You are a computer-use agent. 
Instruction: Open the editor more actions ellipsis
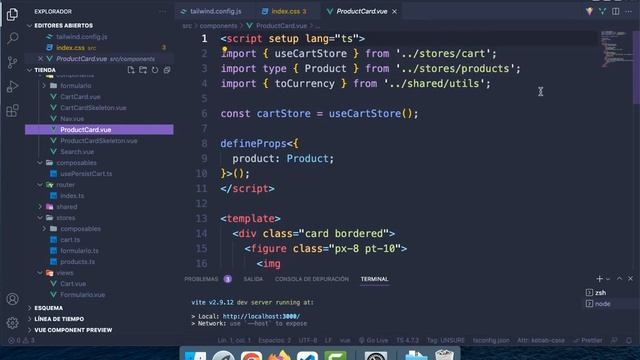pos(629,11)
